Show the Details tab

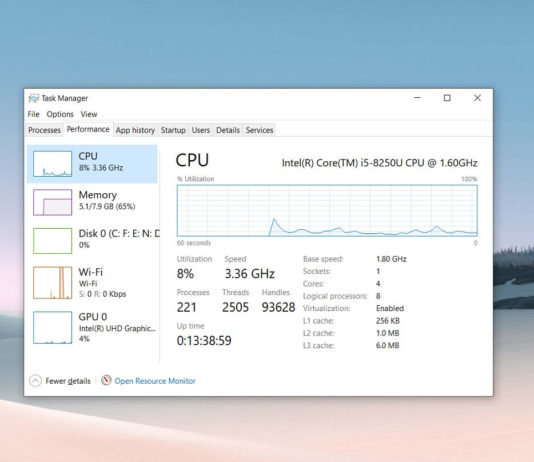click(x=228, y=130)
